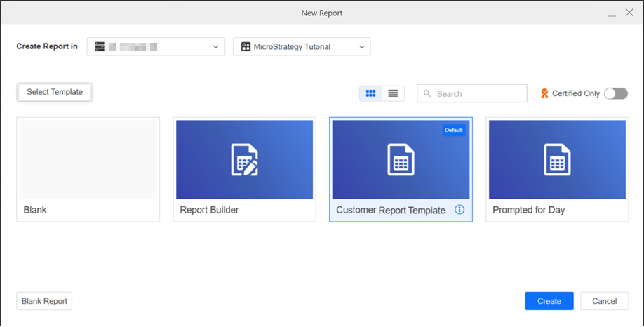Viewport: 644px width, 327px height.
Task: Click the info icon on Customer Report Template
Action: (459, 210)
